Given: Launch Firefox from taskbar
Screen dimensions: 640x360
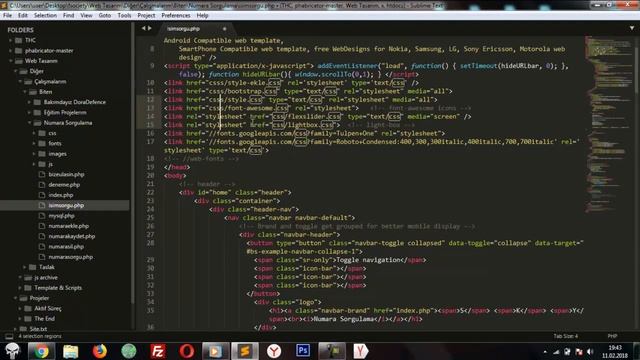Looking at the screenshot, I should pos(99,351).
